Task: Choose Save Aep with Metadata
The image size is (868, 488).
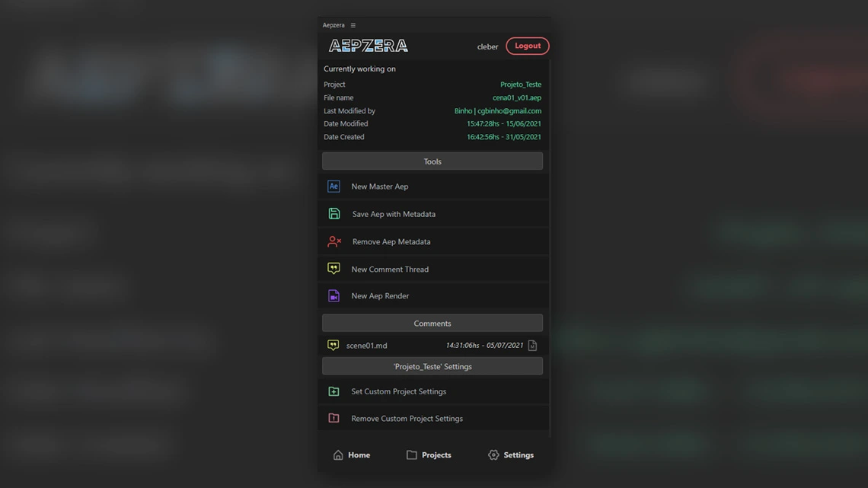Action: click(433, 214)
